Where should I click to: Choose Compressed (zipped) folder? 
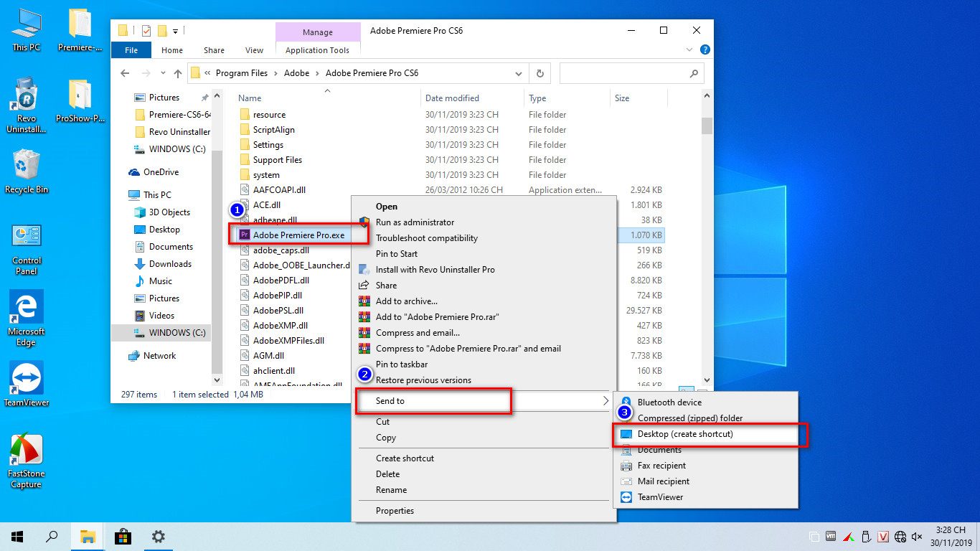689,418
